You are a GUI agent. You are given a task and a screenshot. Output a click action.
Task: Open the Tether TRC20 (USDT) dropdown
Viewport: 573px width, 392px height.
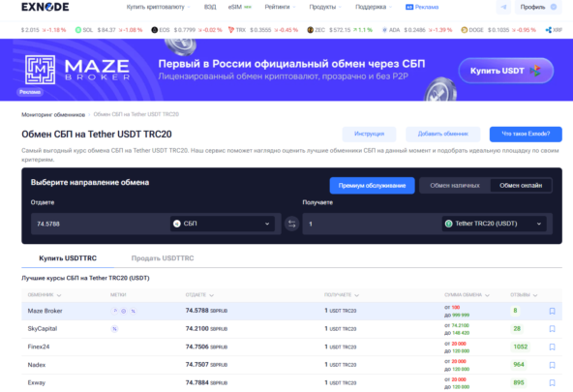[x=494, y=224]
